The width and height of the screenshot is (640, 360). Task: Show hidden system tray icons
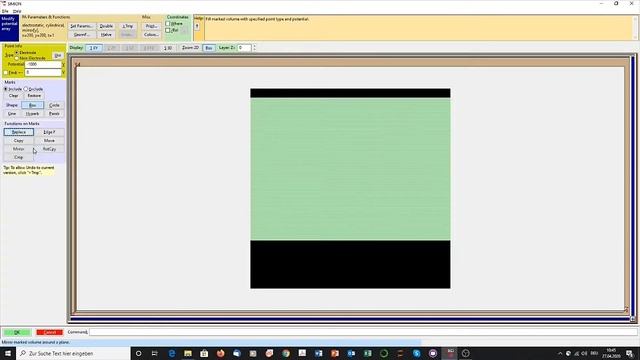click(560, 353)
